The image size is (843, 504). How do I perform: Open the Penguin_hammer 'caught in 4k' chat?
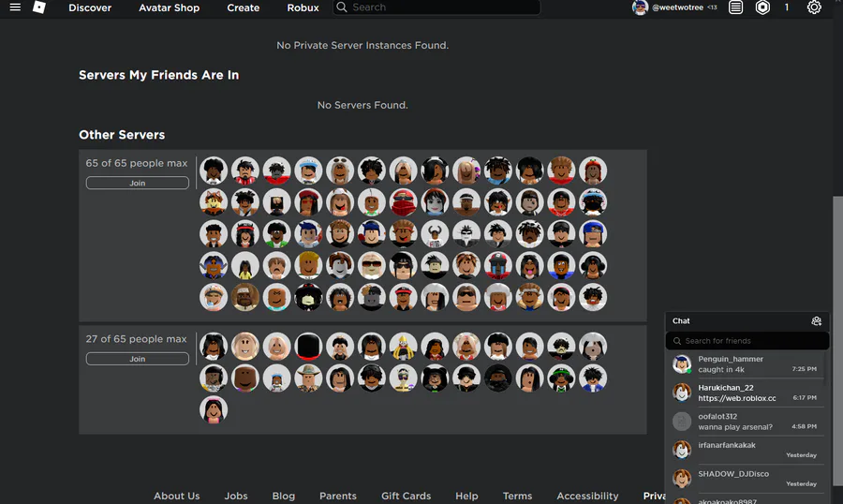pyautogui.click(x=747, y=364)
